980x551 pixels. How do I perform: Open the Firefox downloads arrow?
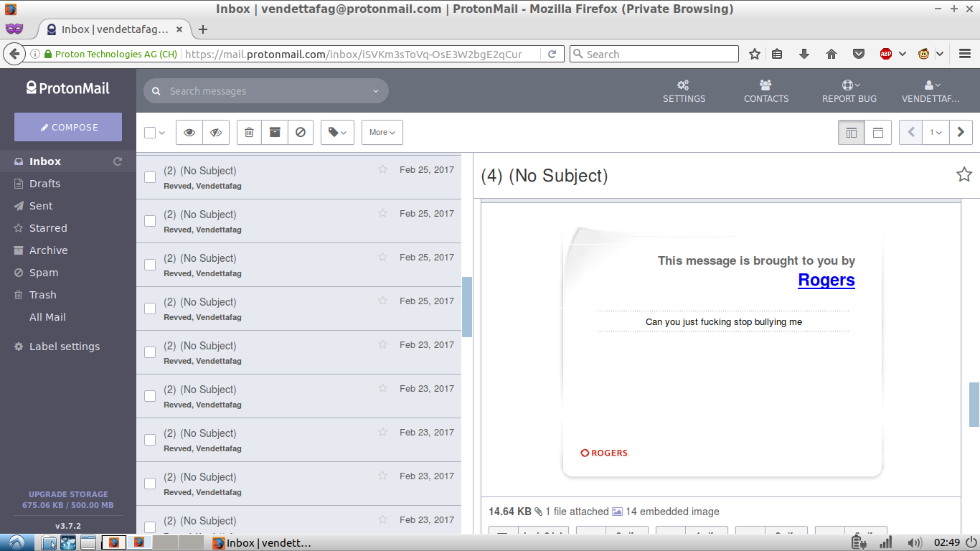[x=804, y=54]
